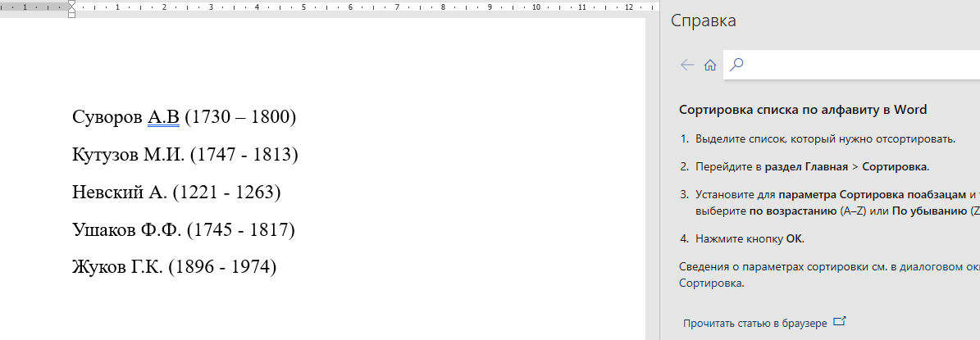This screenshot has width=980, height=340.
Task: Click the "Справка" pane title
Action: [703, 21]
